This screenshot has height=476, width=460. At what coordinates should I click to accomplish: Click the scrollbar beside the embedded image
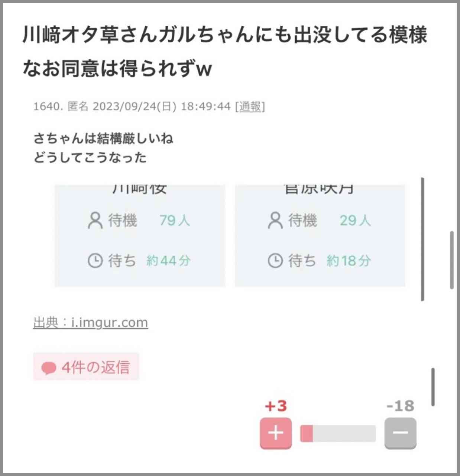pyautogui.click(x=422, y=239)
